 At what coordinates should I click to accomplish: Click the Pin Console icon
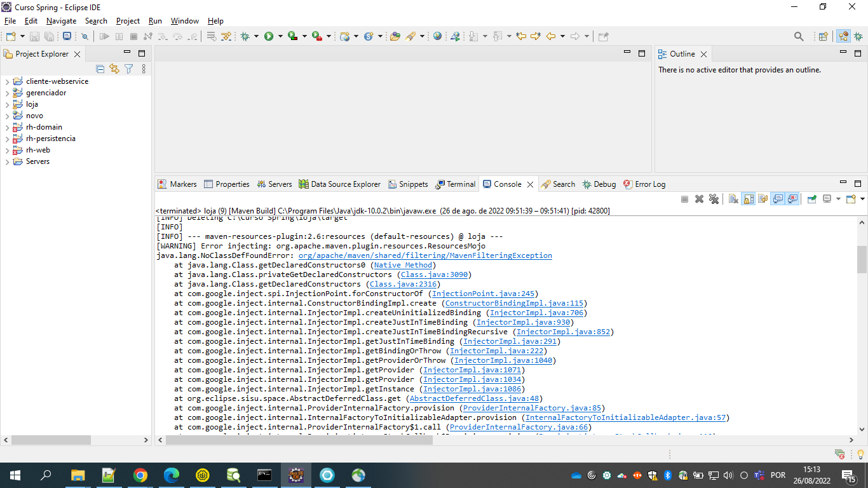coord(811,199)
